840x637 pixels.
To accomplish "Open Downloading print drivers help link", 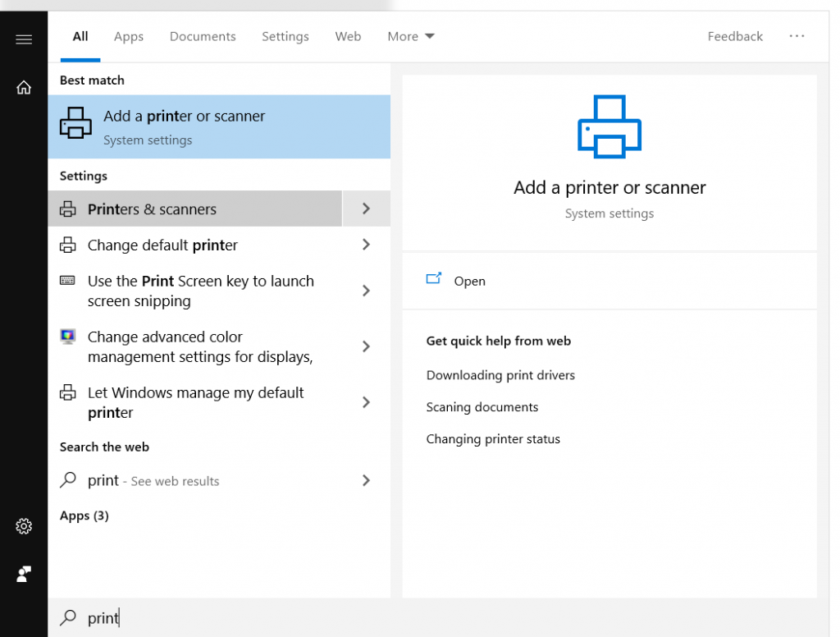I will click(x=500, y=375).
